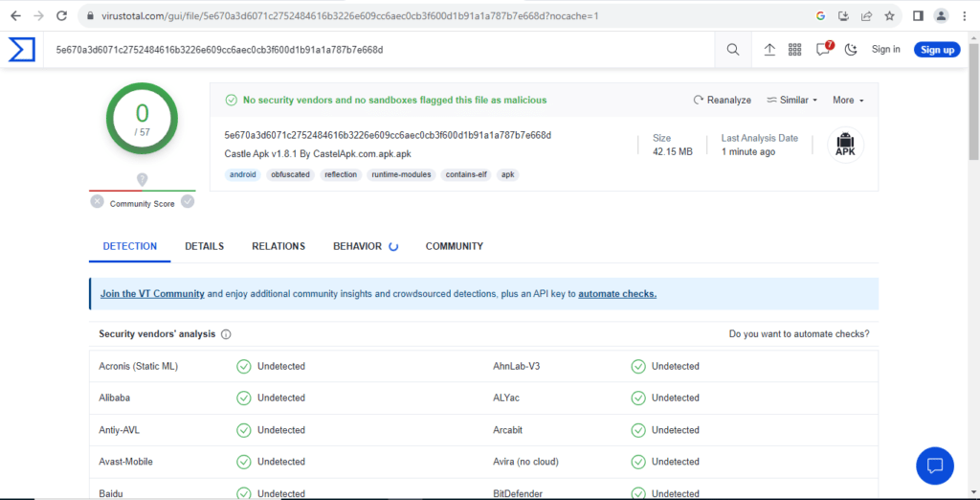Click the Acronis (Static ML) vendor name
This screenshot has height=500, width=980.
pyautogui.click(x=138, y=366)
